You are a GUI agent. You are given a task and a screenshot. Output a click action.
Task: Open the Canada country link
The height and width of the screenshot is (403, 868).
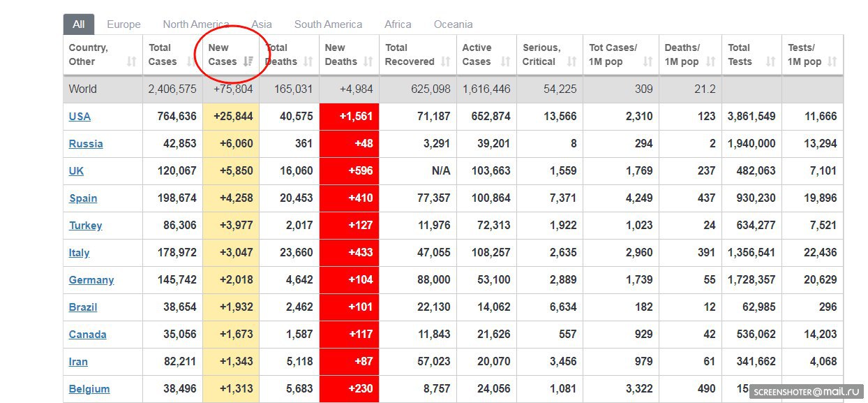(x=88, y=335)
